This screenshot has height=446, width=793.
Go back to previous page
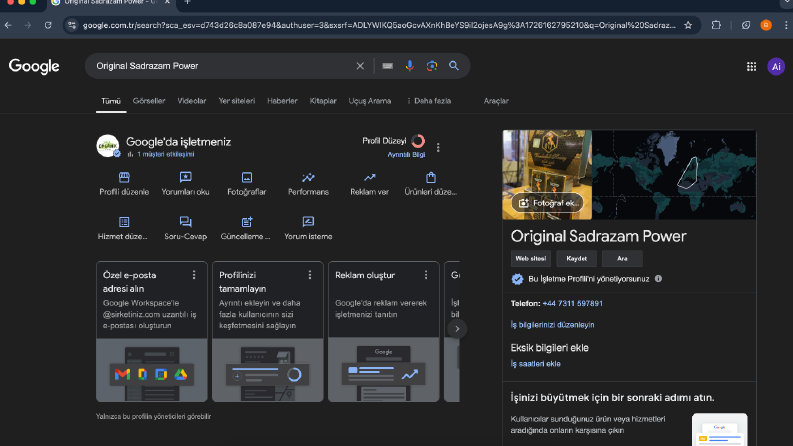click(x=9, y=25)
